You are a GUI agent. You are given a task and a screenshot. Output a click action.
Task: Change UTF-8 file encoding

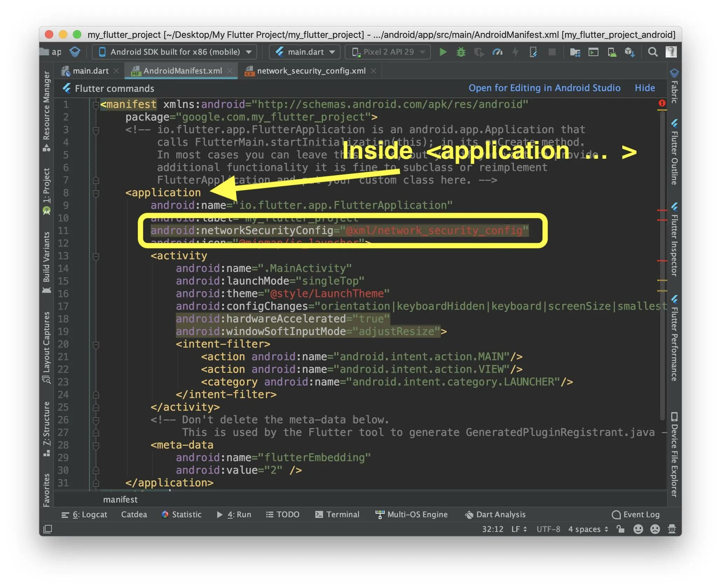(548, 529)
